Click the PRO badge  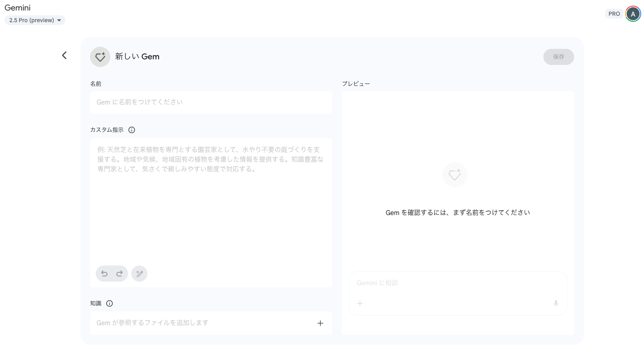pos(614,14)
